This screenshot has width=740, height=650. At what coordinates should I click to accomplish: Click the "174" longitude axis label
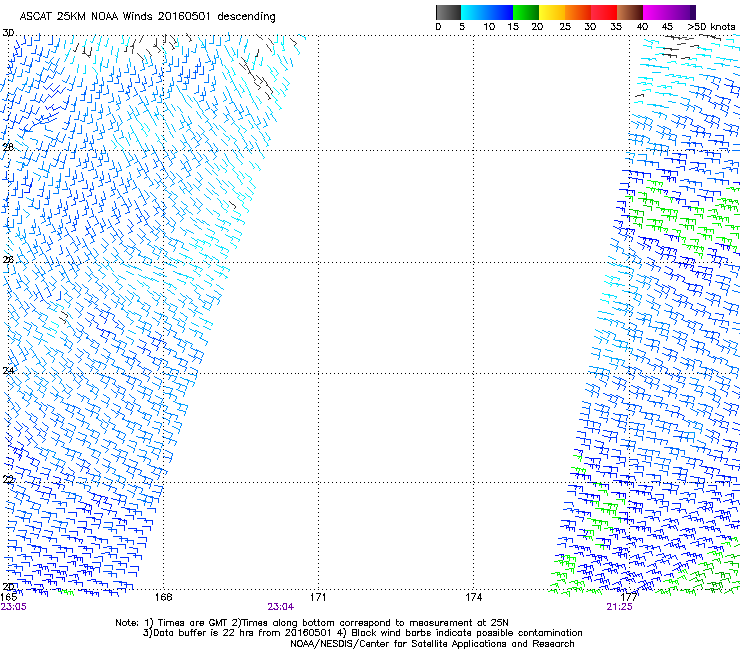(x=473, y=597)
